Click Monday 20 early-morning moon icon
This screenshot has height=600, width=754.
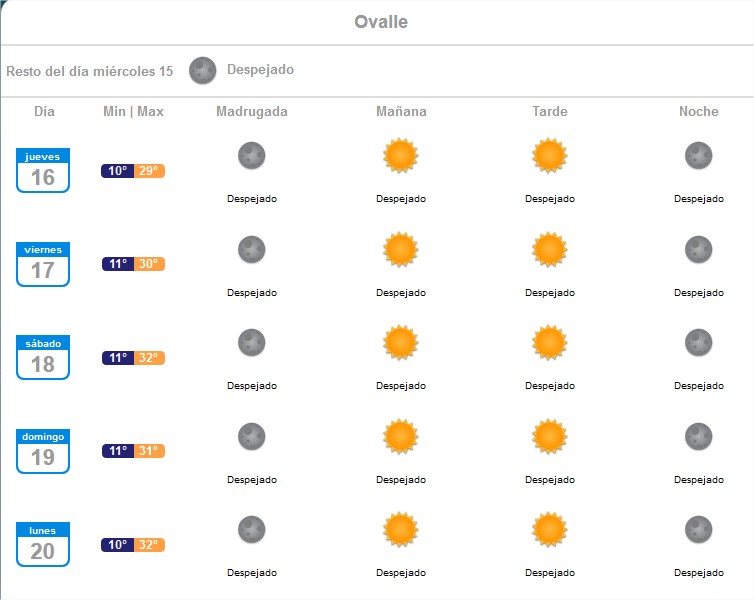point(252,530)
